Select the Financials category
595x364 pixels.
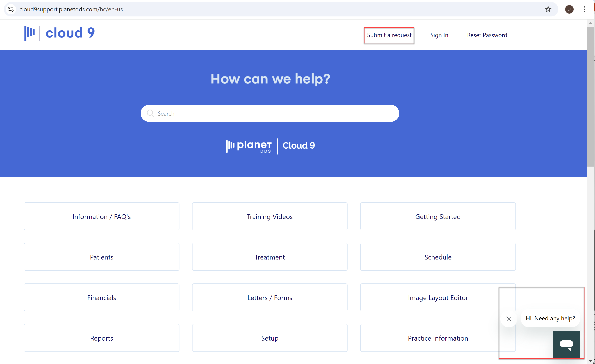pyautogui.click(x=101, y=298)
